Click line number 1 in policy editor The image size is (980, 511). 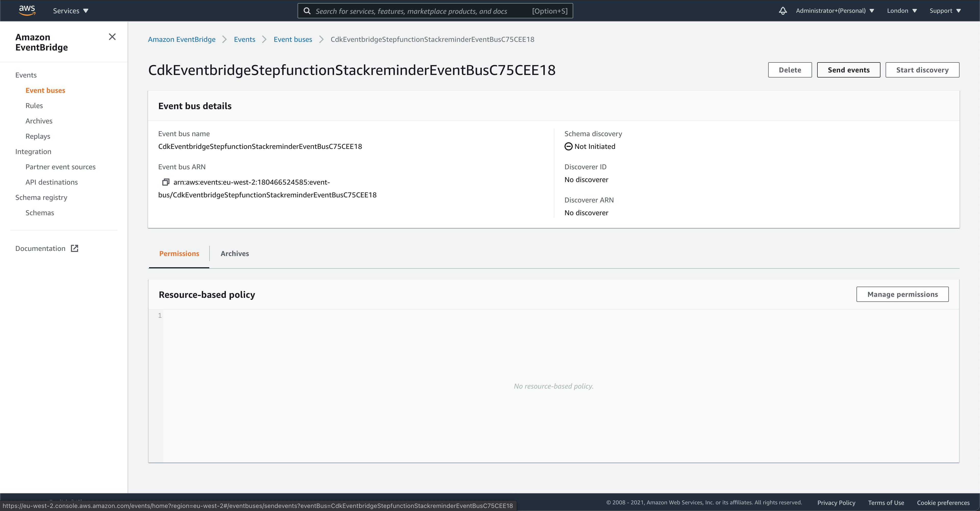[160, 316]
